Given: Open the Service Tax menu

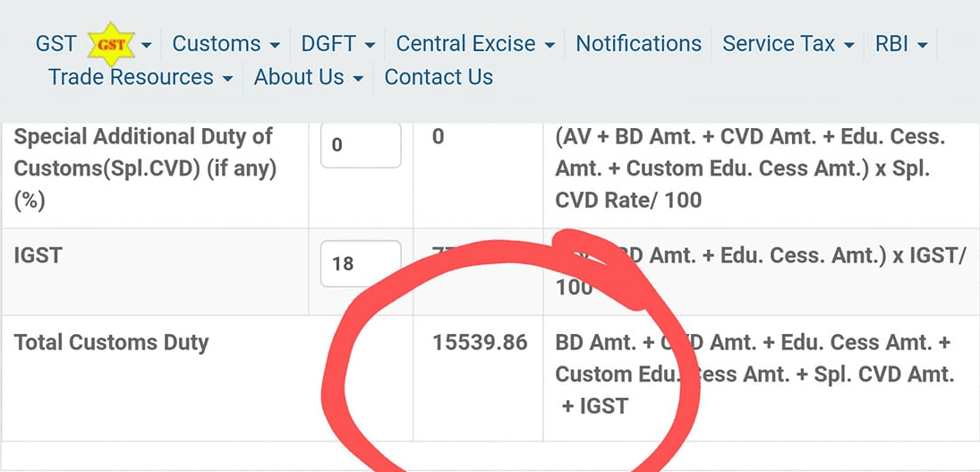Looking at the screenshot, I should pyautogui.click(x=788, y=44).
